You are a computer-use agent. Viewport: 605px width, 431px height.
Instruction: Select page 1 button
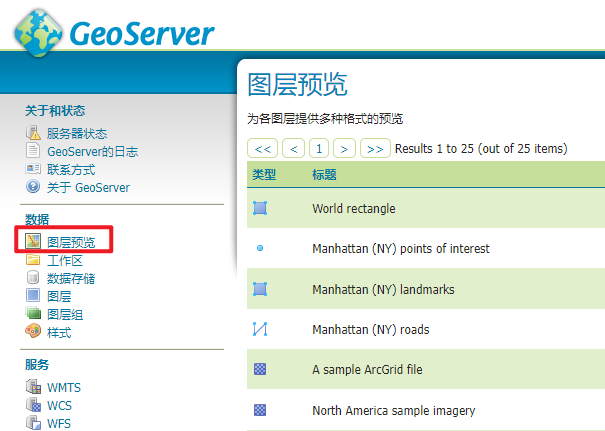(x=319, y=148)
